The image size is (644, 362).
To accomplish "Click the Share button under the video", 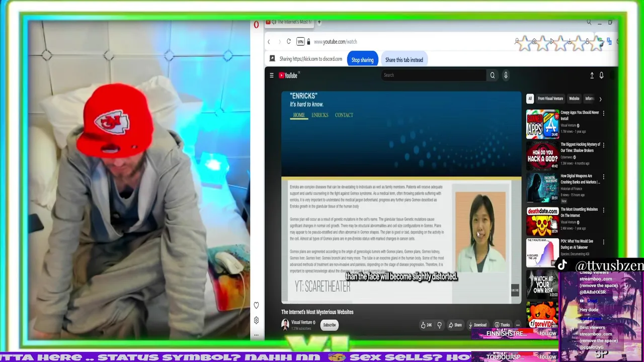I will (x=455, y=325).
